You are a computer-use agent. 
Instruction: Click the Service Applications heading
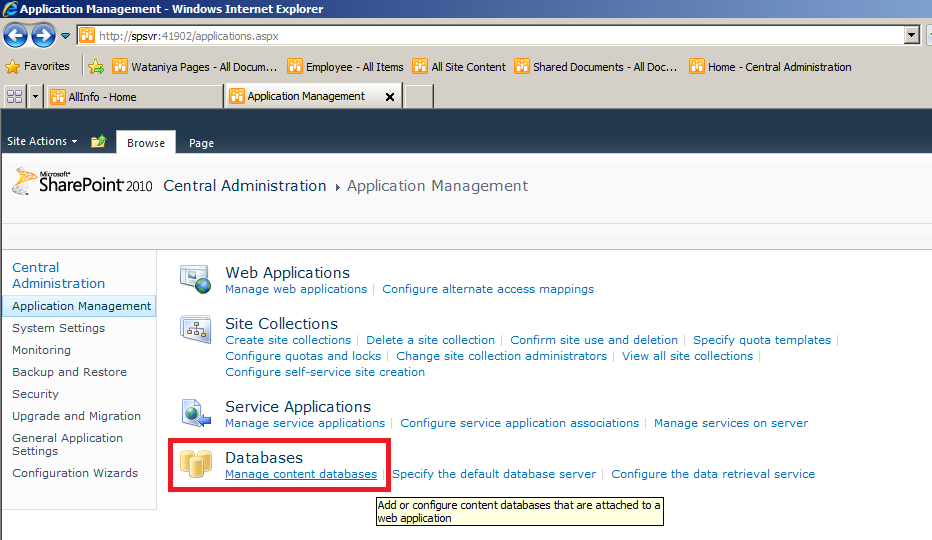point(298,407)
